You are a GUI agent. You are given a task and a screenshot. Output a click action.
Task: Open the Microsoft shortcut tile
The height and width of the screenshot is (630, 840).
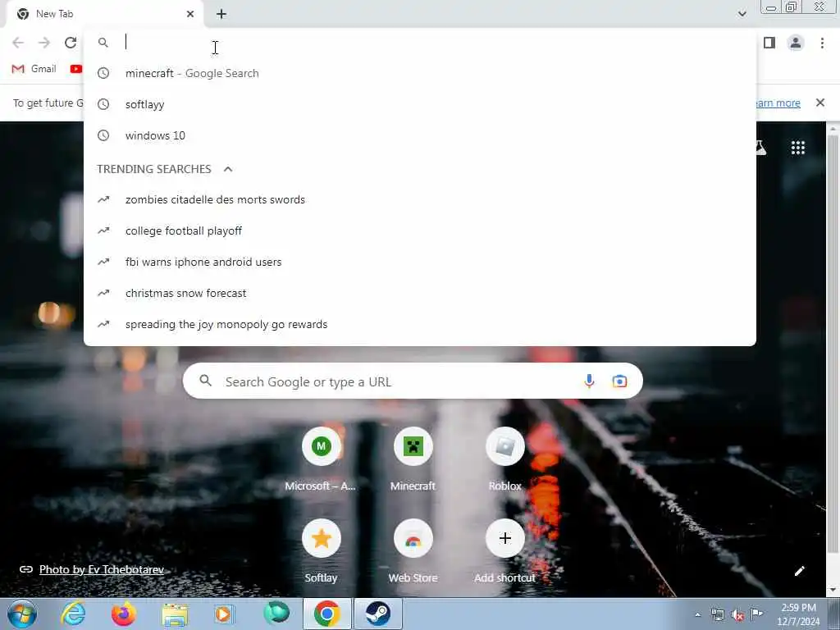coord(321,459)
